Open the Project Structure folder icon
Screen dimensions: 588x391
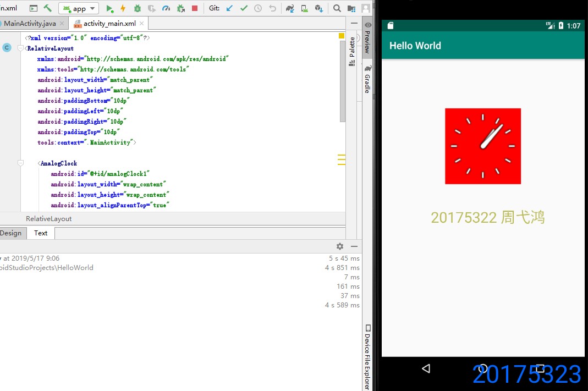tap(351, 8)
